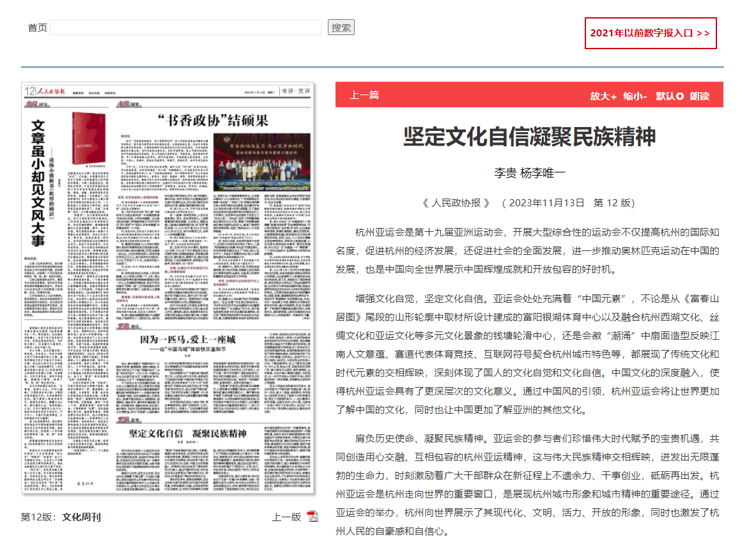Focus the search text input field
Screen dimensions: 756x546
[x=186, y=27]
